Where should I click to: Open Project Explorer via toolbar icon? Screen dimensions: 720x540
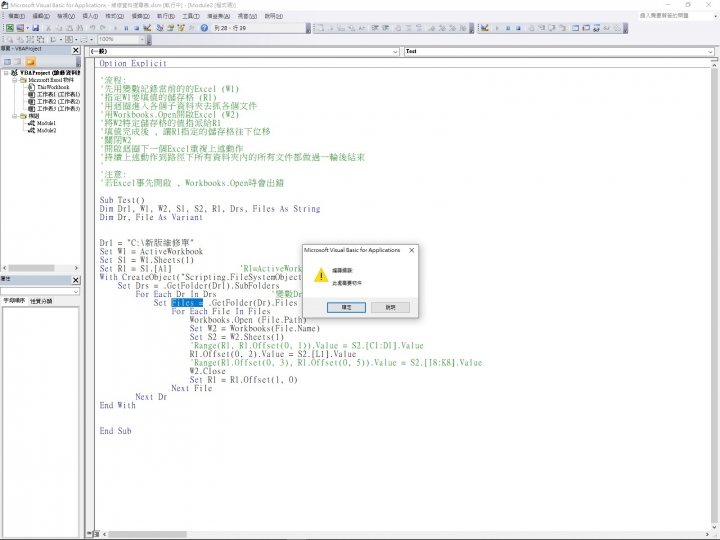coord(160,28)
